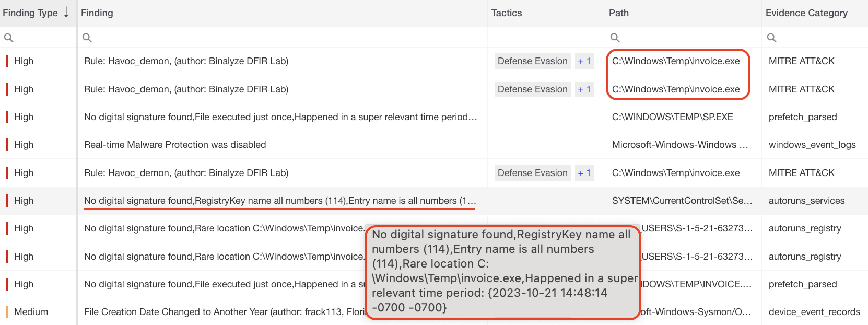Sort by Tactics column header

point(506,13)
